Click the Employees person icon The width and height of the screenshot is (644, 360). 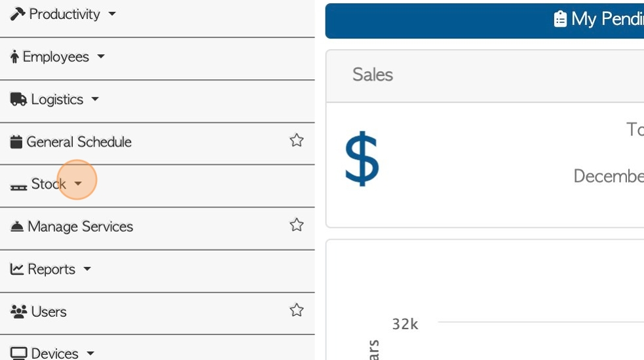click(x=15, y=57)
